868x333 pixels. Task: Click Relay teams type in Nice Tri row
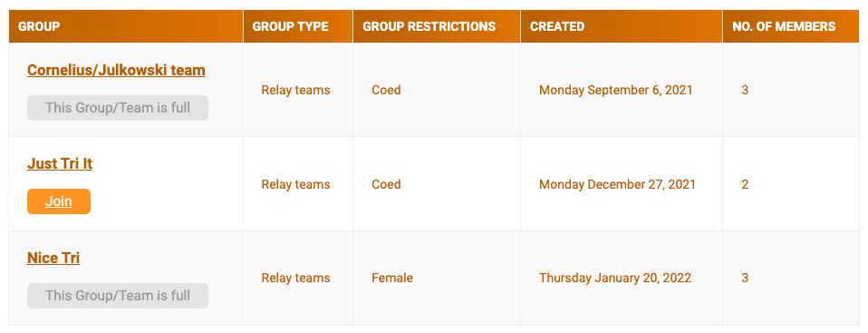pyautogui.click(x=295, y=278)
